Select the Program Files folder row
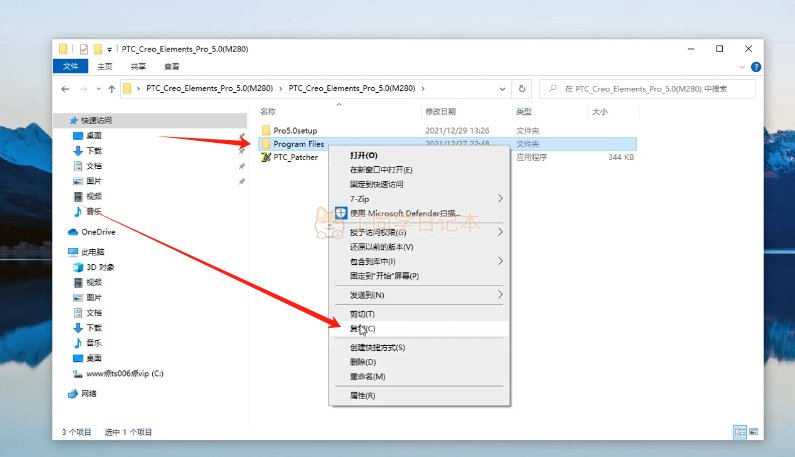795x457 pixels. click(447, 144)
